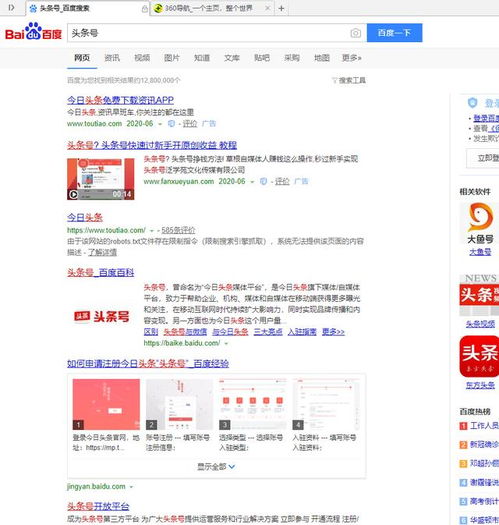Open 头条视频 link in sidebar

[480, 324]
